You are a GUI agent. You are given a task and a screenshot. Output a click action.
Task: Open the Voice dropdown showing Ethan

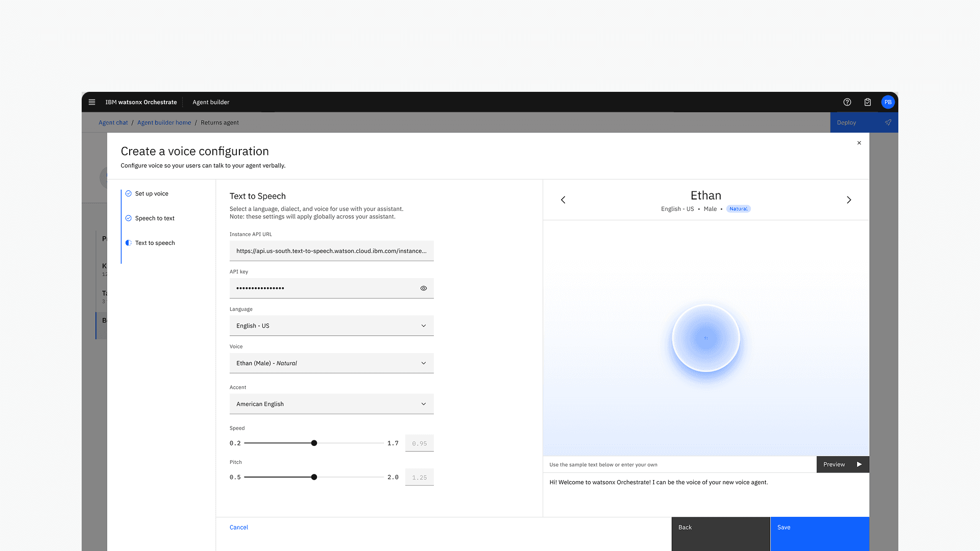(x=331, y=363)
